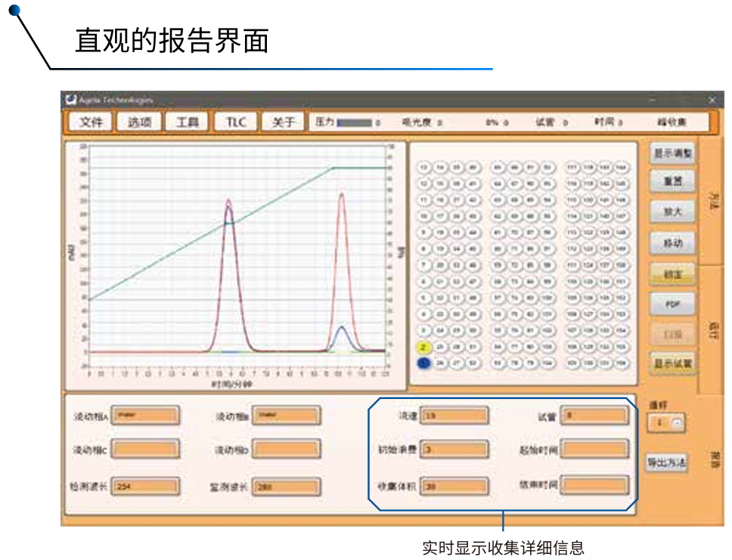Click the 工具 menu button
Screen dimensions: 732x560
[187, 122]
